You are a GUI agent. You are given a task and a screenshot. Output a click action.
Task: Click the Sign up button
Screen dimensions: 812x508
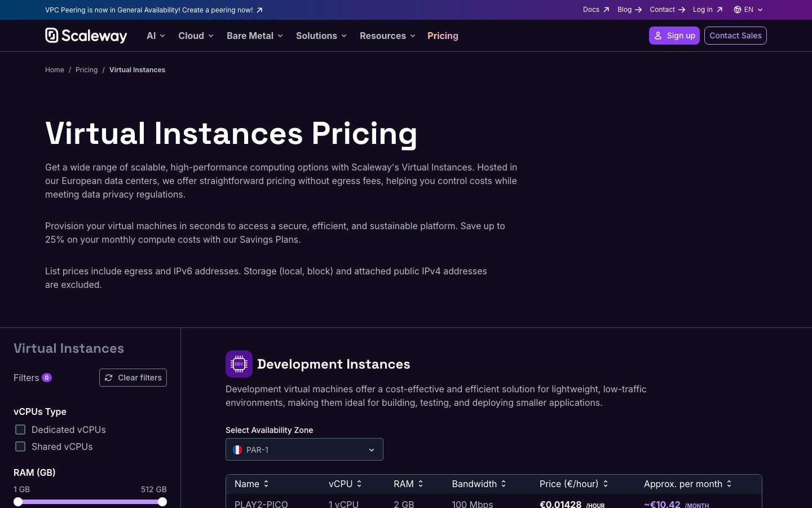point(674,36)
